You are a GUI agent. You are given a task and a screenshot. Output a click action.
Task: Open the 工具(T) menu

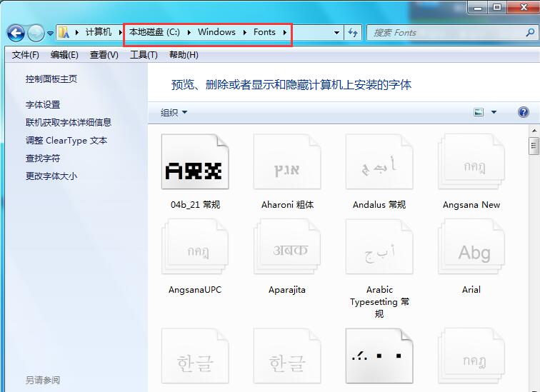coord(144,55)
